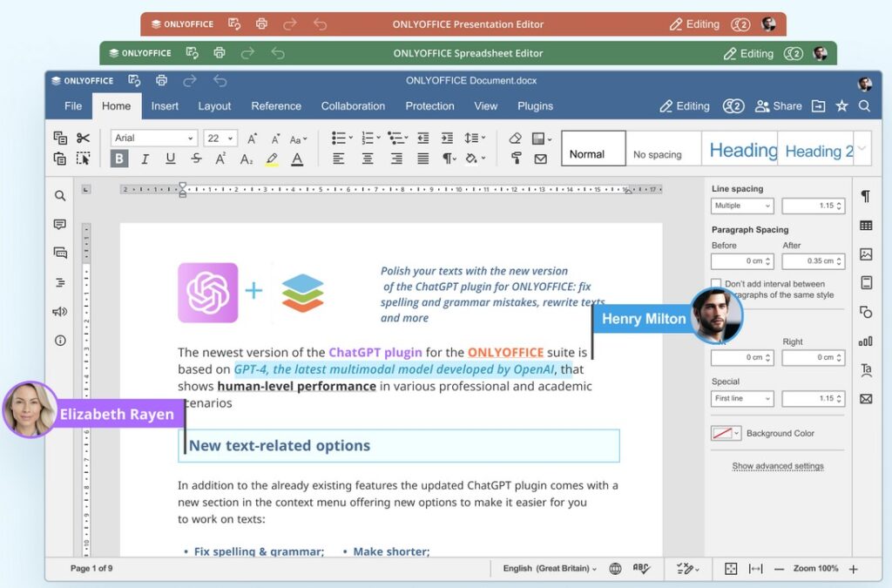Open the Change case dropdown
The image size is (892, 588).
click(298, 139)
